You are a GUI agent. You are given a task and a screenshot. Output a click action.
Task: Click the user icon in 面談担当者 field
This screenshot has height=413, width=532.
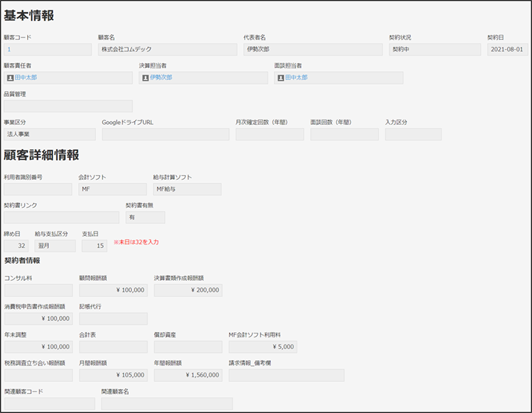coord(280,78)
